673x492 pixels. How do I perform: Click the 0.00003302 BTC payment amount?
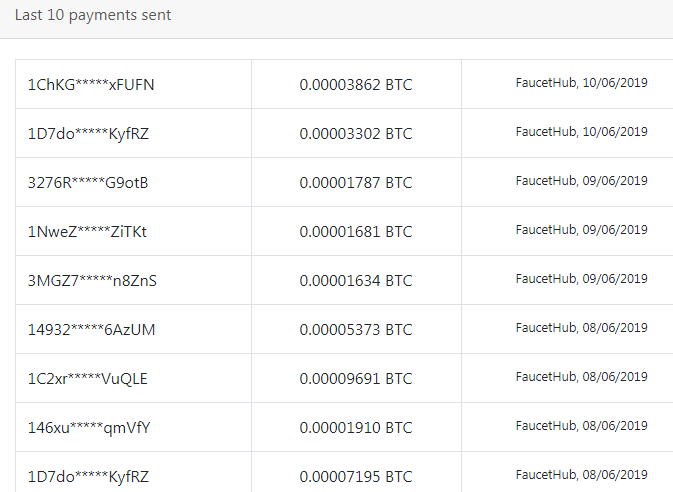point(355,133)
